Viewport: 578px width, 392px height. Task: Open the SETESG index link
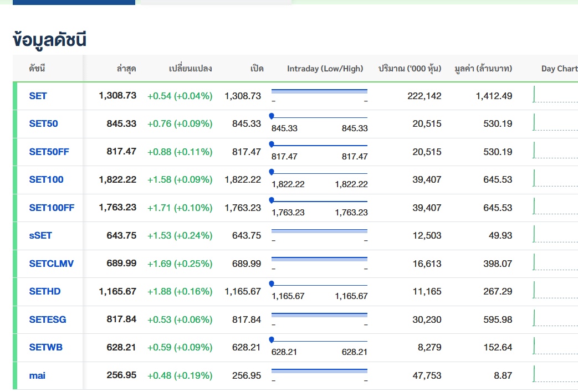tap(48, 319)
